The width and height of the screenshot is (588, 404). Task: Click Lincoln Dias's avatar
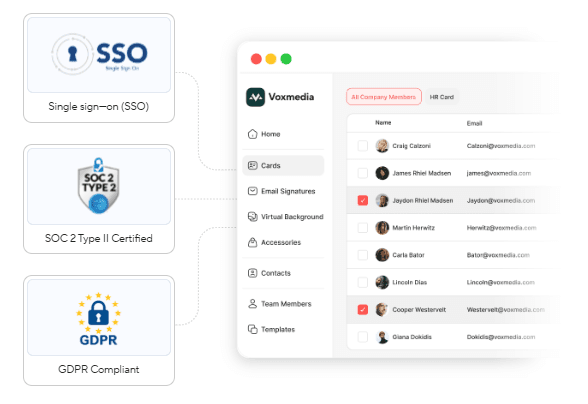point(382,282)
